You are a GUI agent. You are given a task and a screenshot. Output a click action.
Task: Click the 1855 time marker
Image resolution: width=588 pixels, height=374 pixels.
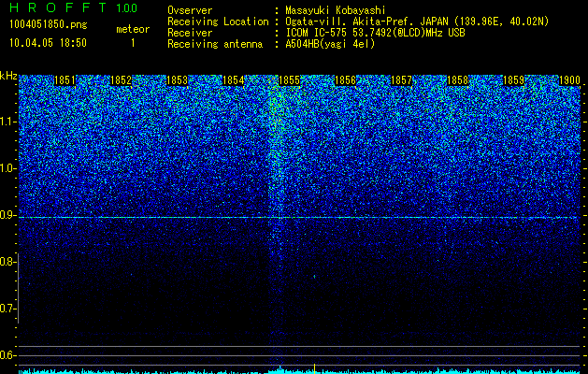click(289, 80)
